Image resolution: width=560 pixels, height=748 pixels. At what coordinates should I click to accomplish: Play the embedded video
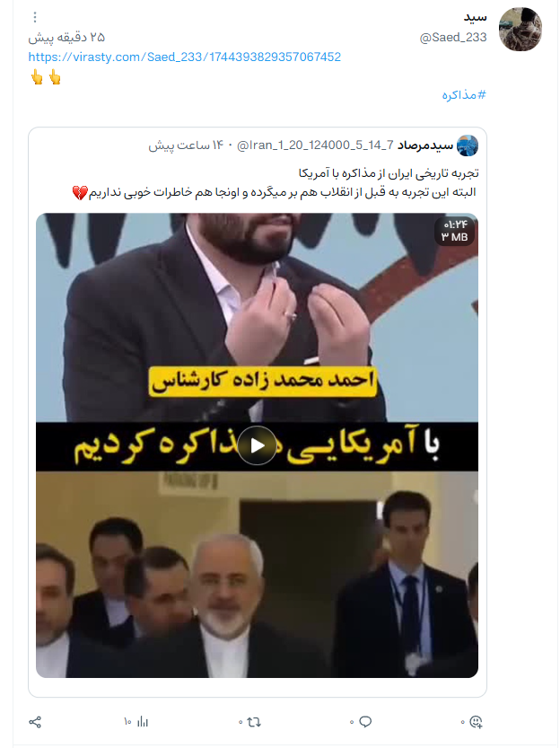click(257, 445)
